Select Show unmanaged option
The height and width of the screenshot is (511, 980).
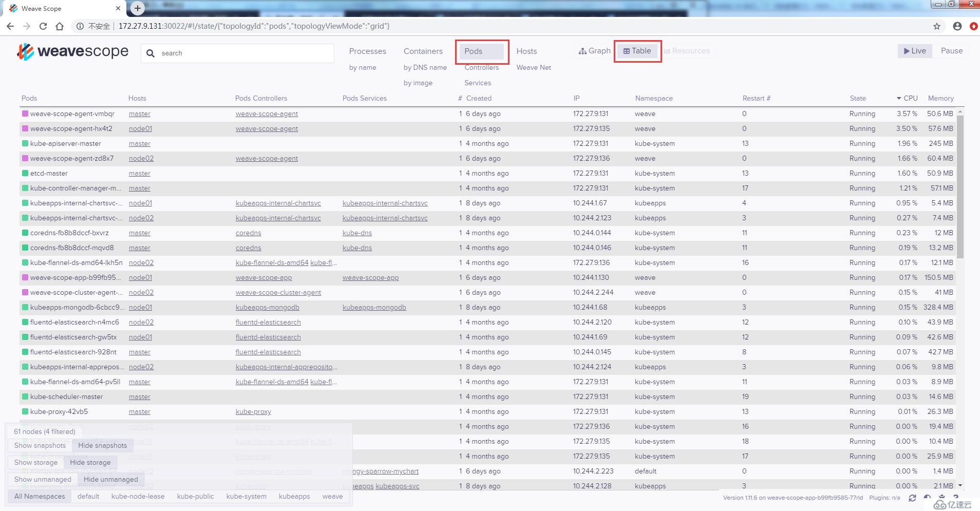[x=43, y=479]
